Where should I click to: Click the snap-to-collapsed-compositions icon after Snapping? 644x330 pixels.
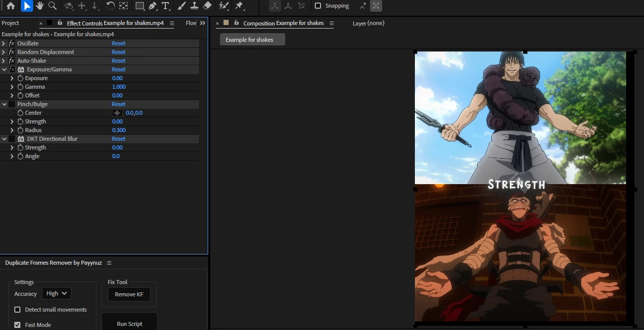376,6
